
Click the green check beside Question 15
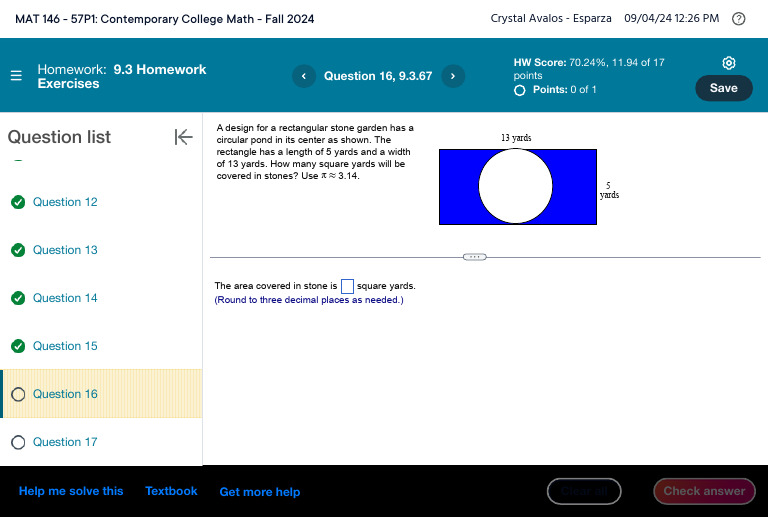coord(18,346)
